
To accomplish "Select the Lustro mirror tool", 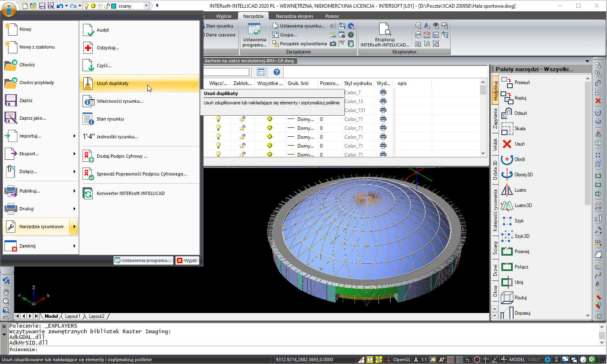I will (514, 190).
